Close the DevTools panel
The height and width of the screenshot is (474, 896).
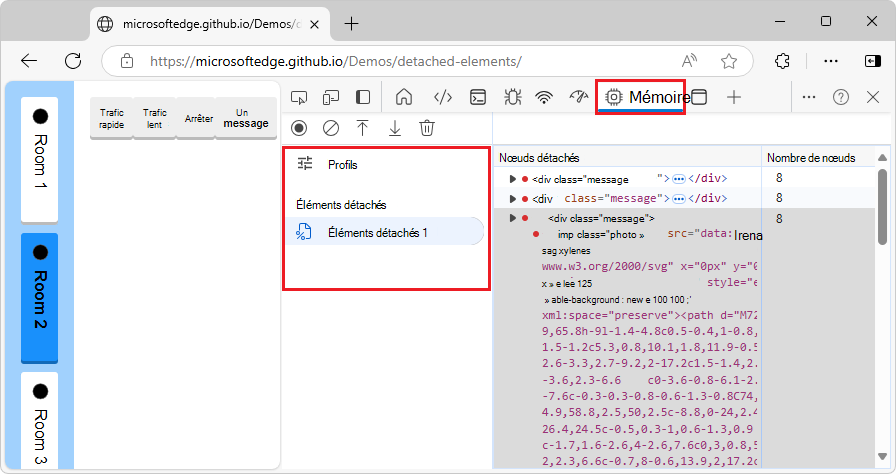[873, 98]
